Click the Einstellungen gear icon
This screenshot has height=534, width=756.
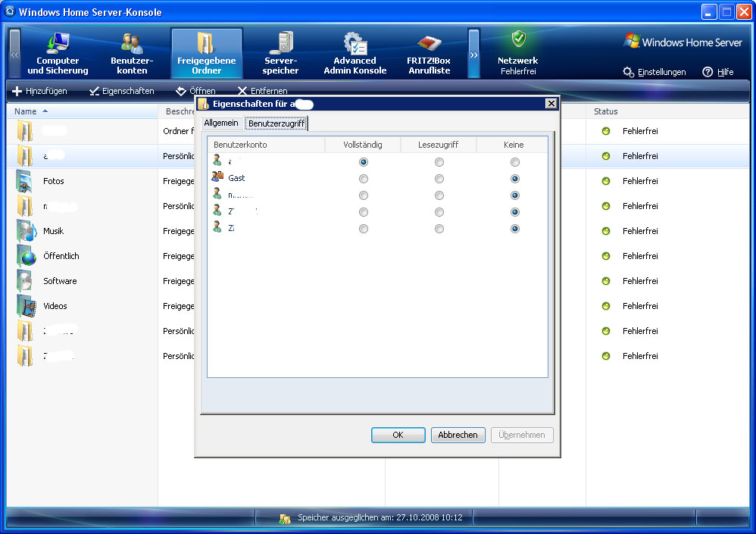click(x=628, y=72)
